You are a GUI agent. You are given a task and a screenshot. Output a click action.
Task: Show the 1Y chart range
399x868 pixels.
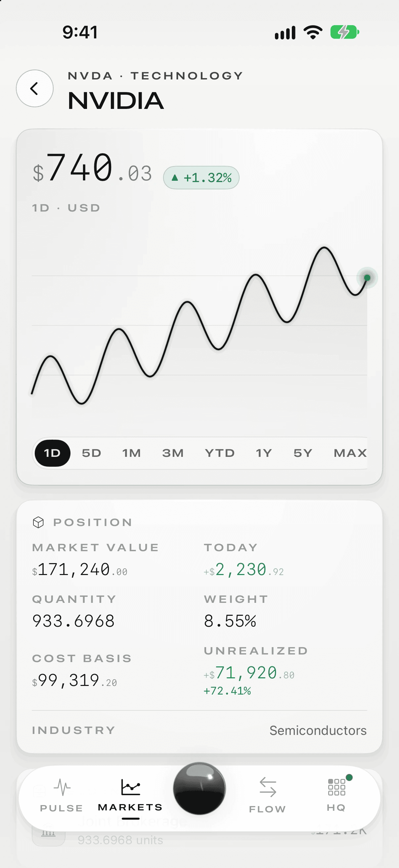click(264, 453)
